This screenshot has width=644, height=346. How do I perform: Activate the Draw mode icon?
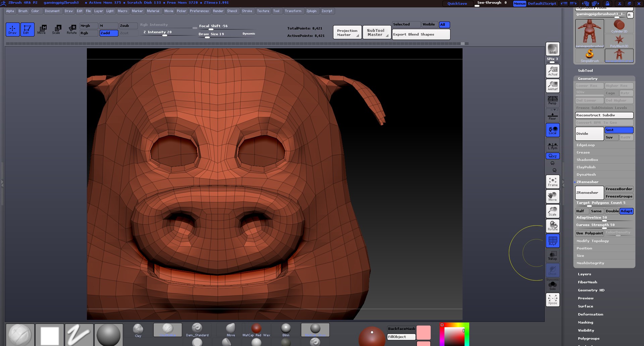click(x=12, y=30)
